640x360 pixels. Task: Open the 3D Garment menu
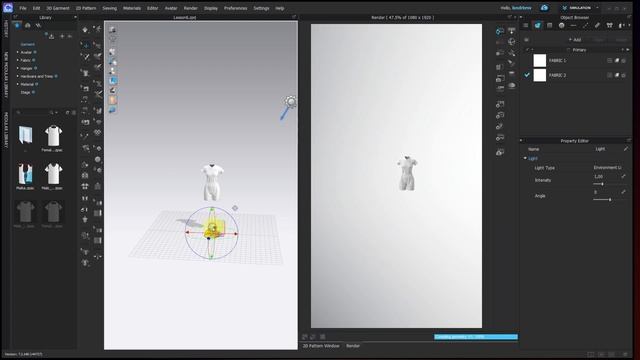(x=58, y=8)
